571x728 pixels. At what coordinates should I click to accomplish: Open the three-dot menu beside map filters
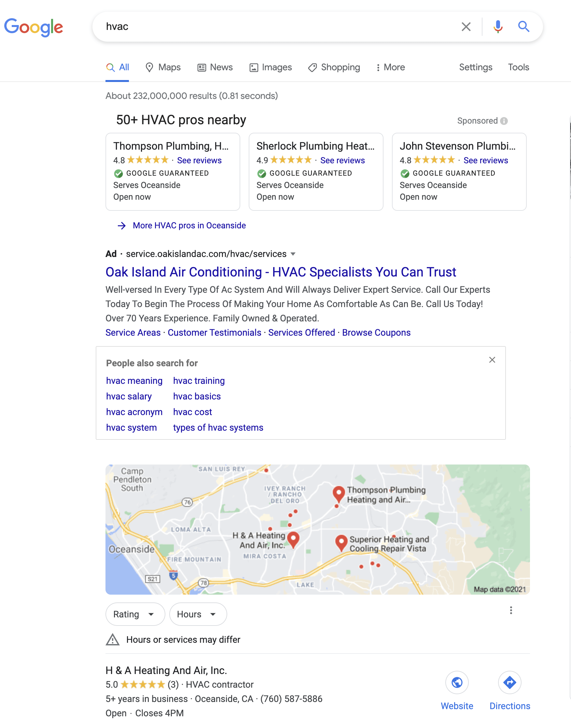pyautogui.click(x=511, y=610)
